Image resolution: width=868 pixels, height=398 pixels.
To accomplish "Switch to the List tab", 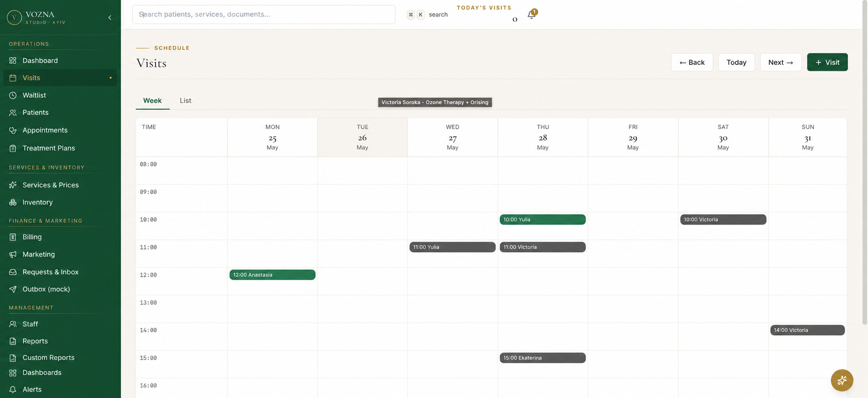I will pos(185,101).
